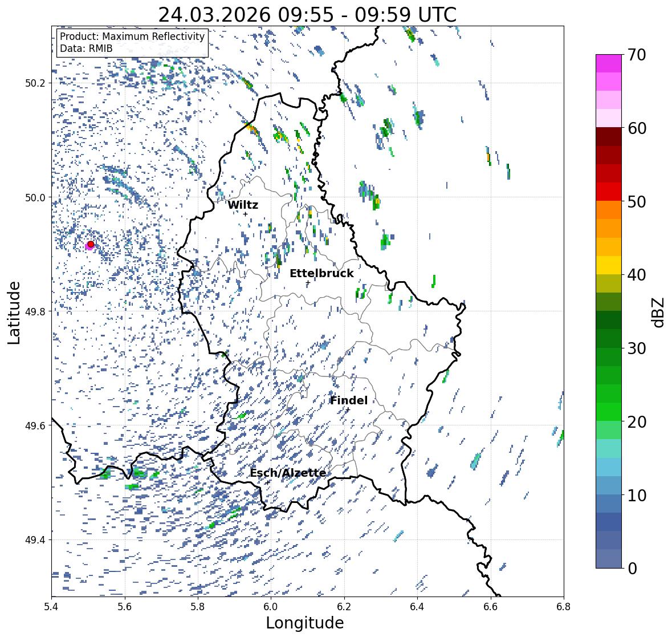Click the longitude tick label 6.0
Image resolution: width=672 pixels, height=637 pixels.
271,607
